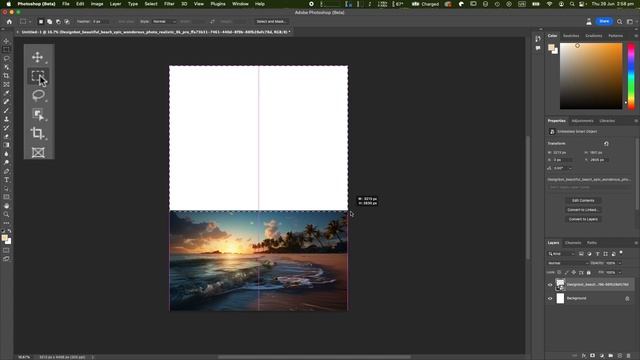Toggle lock transparent pixels
The height and width of the screenshot is (360, 640).
(x=559, y=272)
